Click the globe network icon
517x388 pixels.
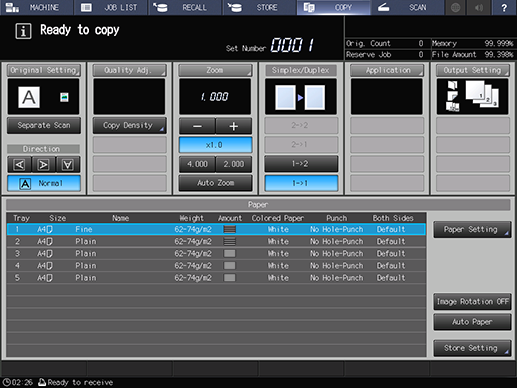455,7
